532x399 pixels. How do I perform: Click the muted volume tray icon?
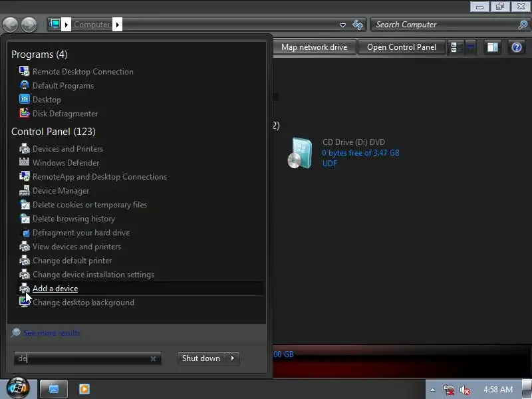coord(464,390)
